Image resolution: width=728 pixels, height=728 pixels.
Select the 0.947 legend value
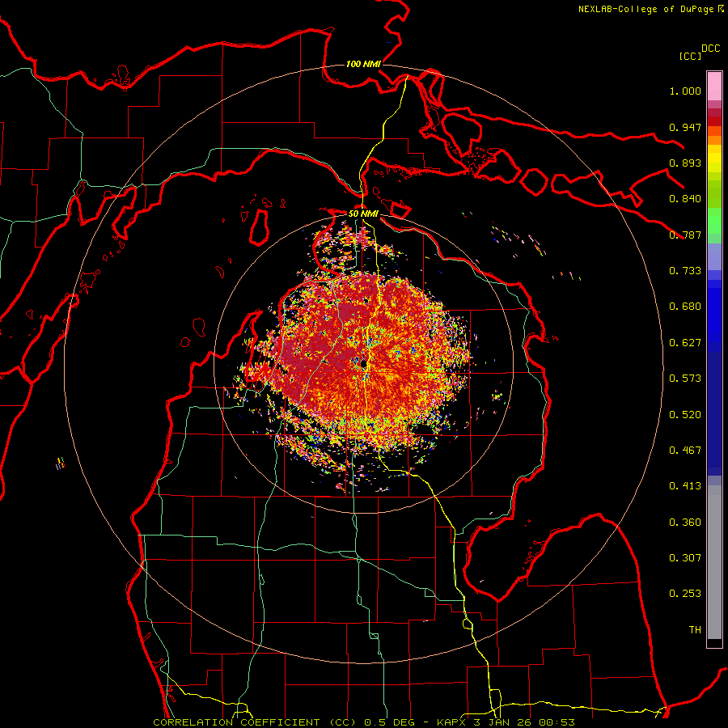(x=685, y=127)
